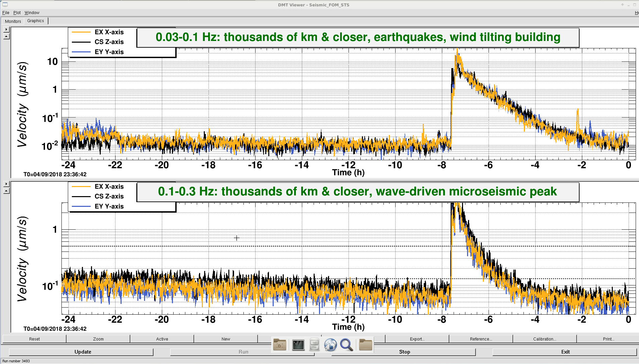
Task: Click the Zoom button
Action: pyautogui.click(x=98, y=339)
